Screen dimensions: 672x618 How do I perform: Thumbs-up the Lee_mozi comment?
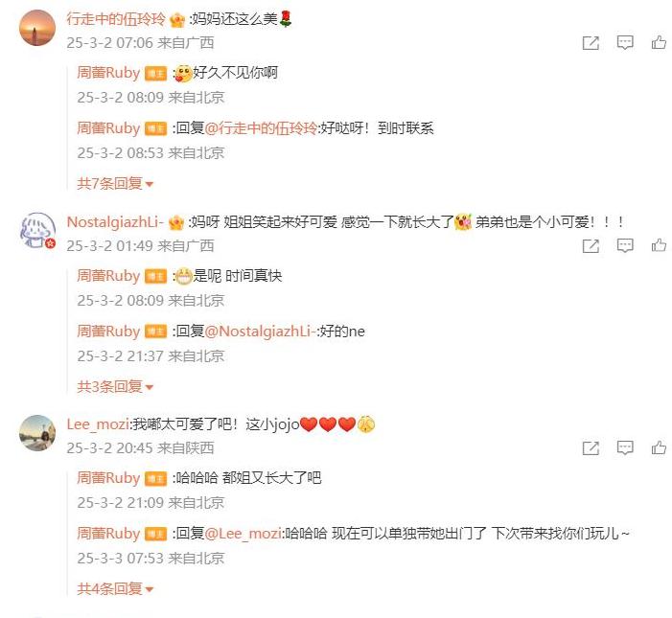click(x=659, y=448)
